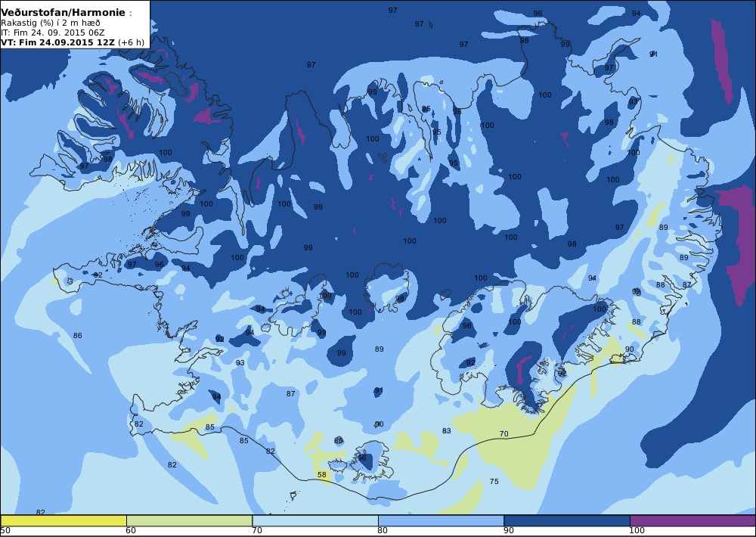Pick the medium blue 80–90 legend swatch
756x537 pixels.
coord(442,520)
